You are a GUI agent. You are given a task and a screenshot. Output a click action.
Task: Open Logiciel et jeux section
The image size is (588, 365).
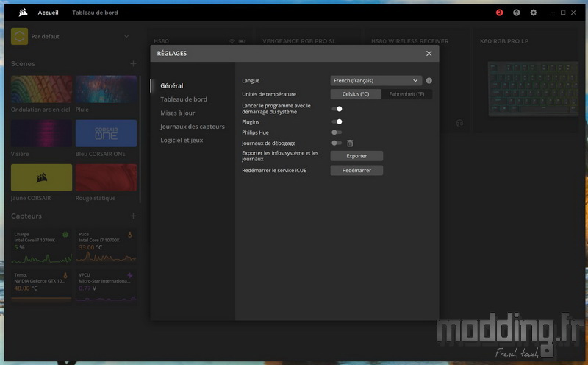182,140
